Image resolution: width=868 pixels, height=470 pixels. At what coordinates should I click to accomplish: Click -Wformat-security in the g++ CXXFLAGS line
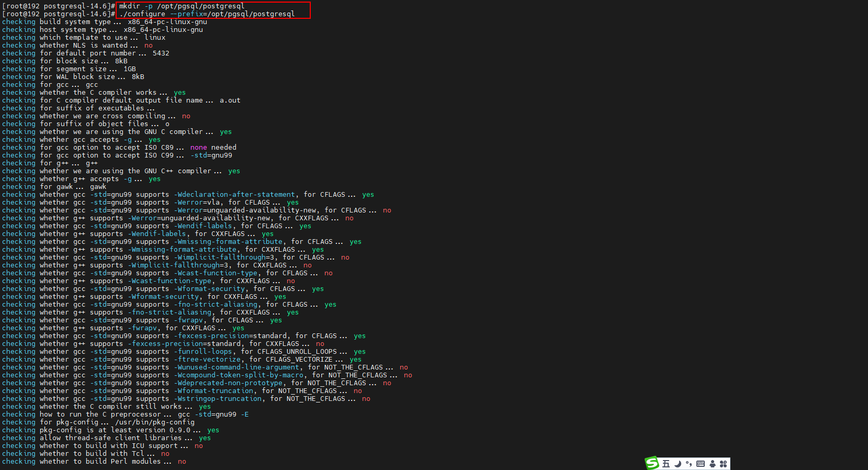click(163, 297)
